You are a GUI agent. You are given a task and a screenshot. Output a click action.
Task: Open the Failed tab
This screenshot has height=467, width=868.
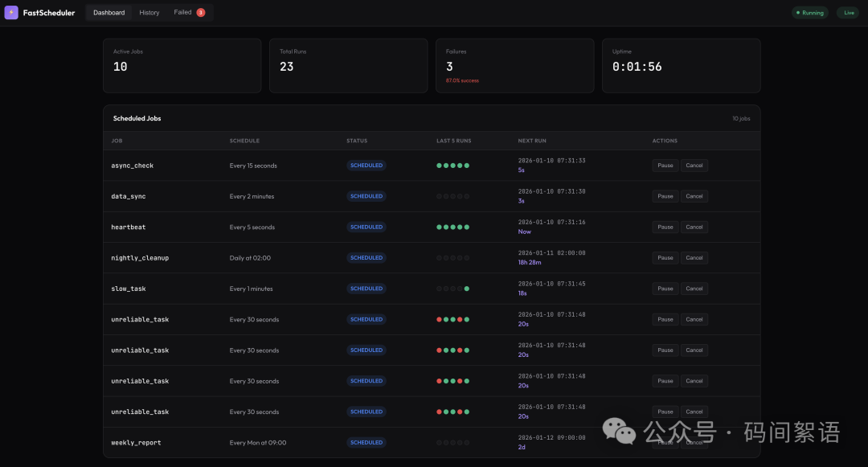[183, 13]
